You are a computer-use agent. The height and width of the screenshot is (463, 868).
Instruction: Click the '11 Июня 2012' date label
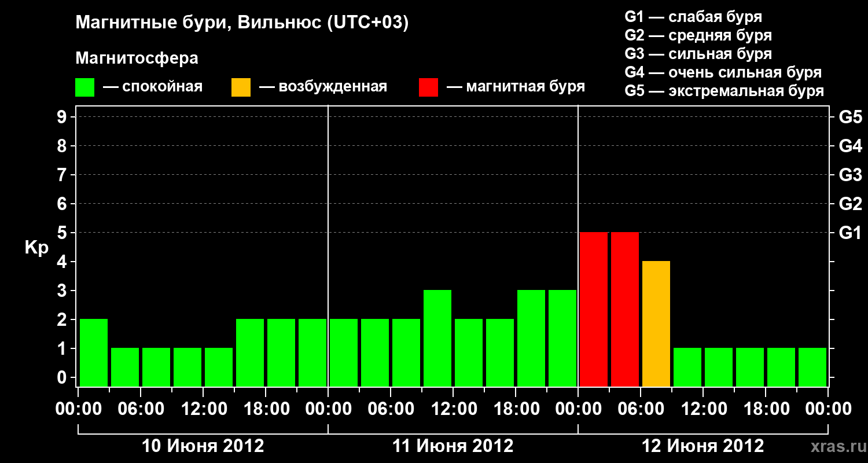(453, 446)
